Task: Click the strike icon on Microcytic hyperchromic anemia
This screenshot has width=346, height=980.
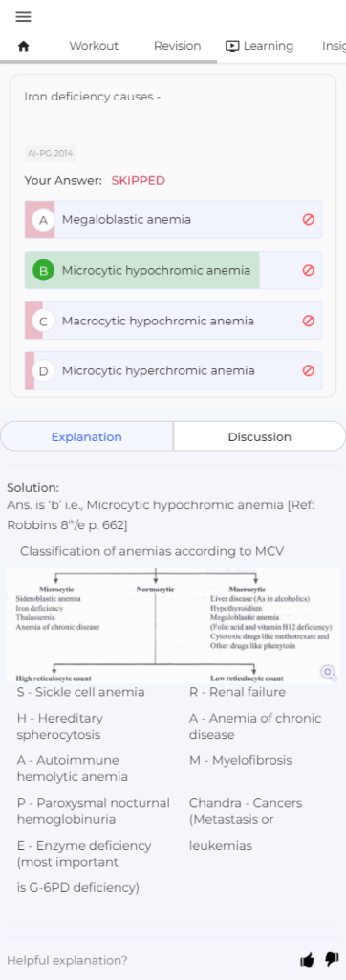Action: [x=308, y=370]
